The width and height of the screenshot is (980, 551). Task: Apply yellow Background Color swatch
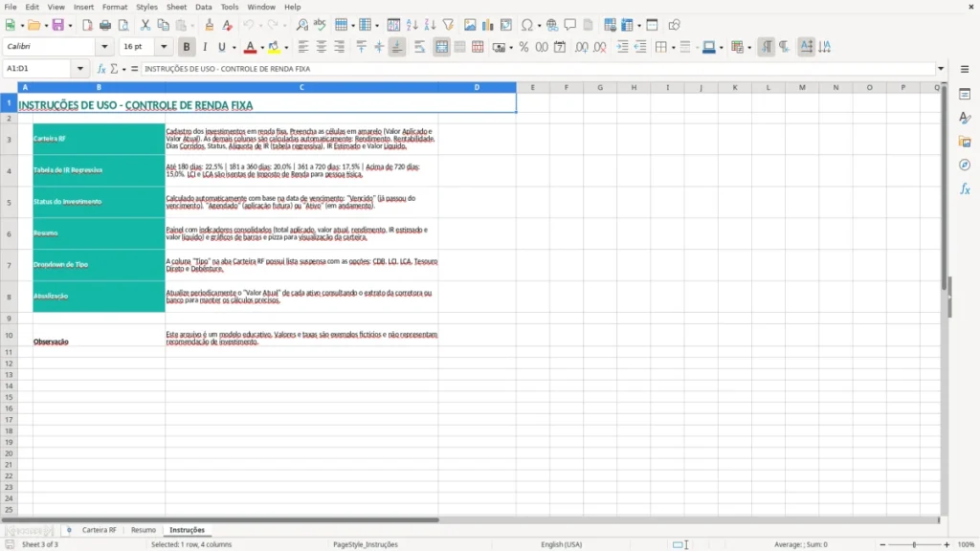point(274,47)
